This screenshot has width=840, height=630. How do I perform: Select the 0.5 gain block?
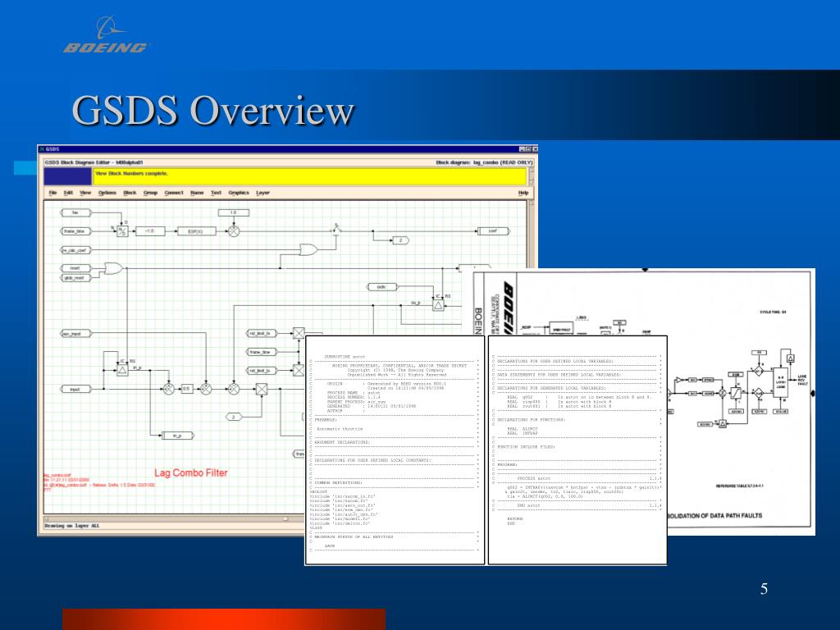pyautogui.click(x=186, y=389)
